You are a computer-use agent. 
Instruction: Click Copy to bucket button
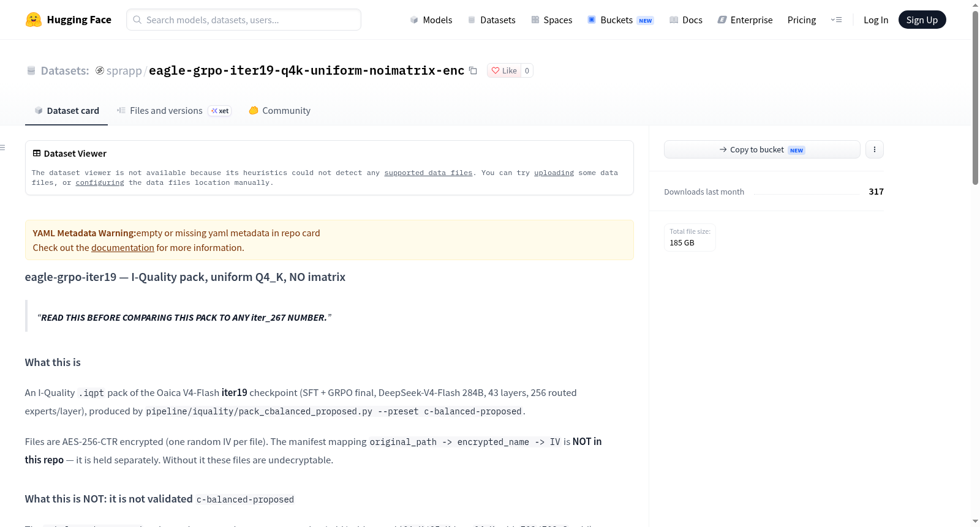pos(762,149)
